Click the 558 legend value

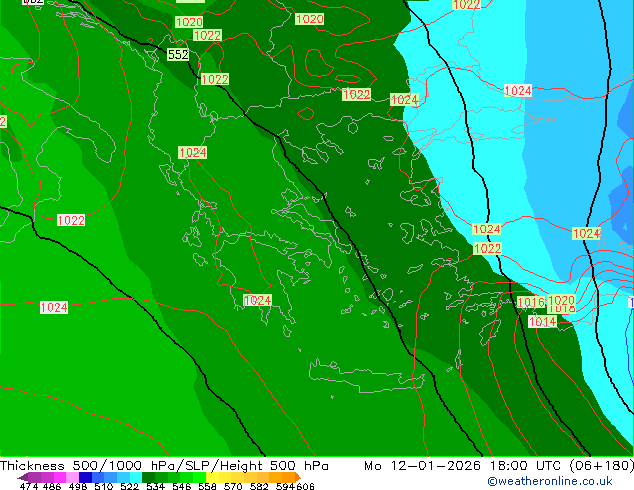tap(207, 486)
